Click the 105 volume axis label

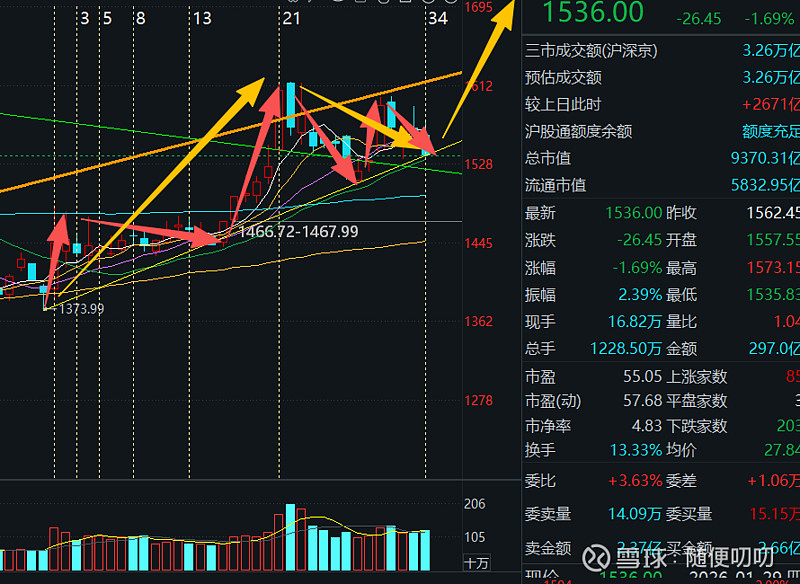[x=474, y=537]
